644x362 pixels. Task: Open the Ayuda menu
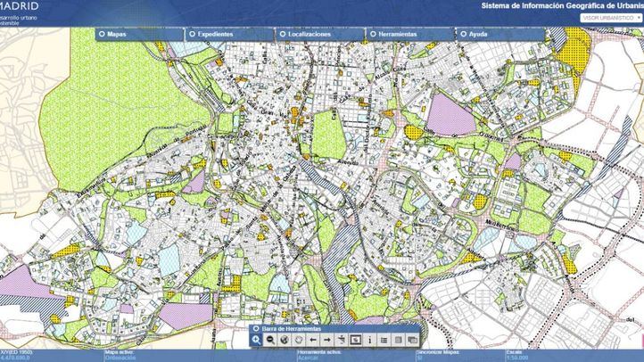pyautogui.click(x=477, y=33)
